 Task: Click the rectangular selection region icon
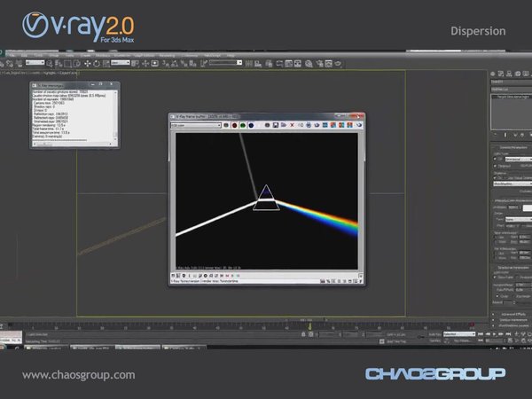tap(67, 64)
